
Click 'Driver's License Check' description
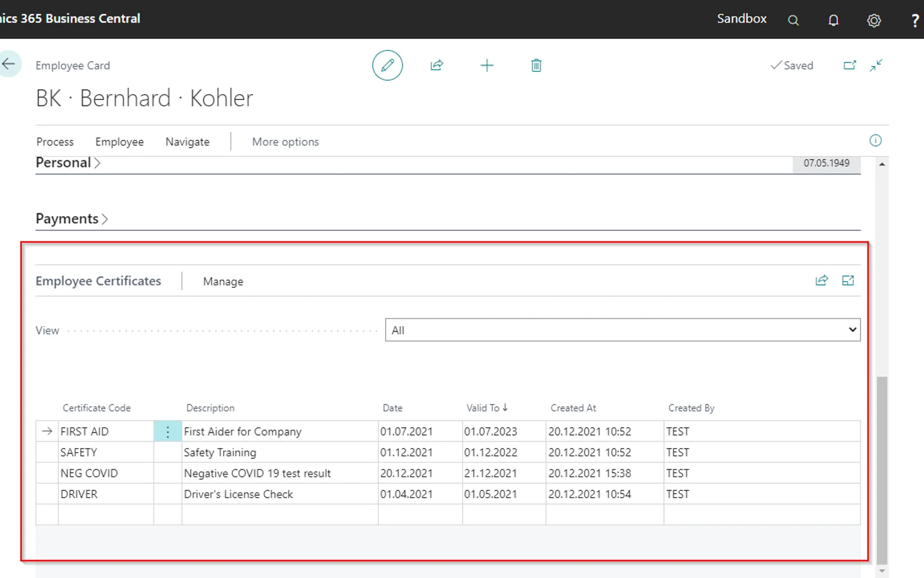(239, 494)
